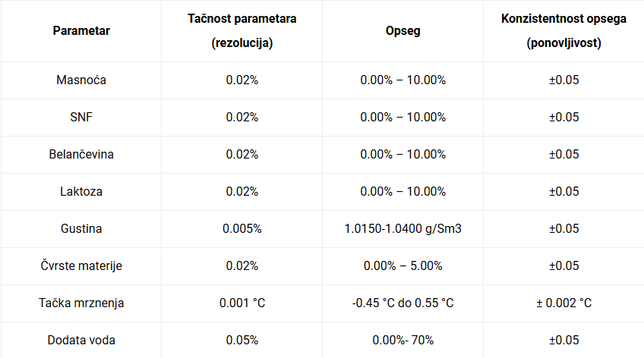Select the -0.45 °C do 0.55 °C cell
Screen dimensions: 644x358
(402, 303)
